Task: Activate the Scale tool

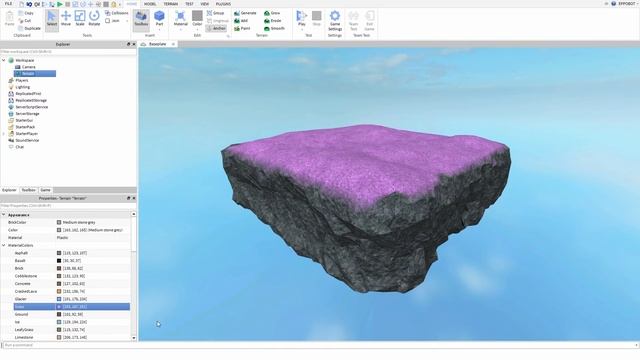Action: click(80, 19)
